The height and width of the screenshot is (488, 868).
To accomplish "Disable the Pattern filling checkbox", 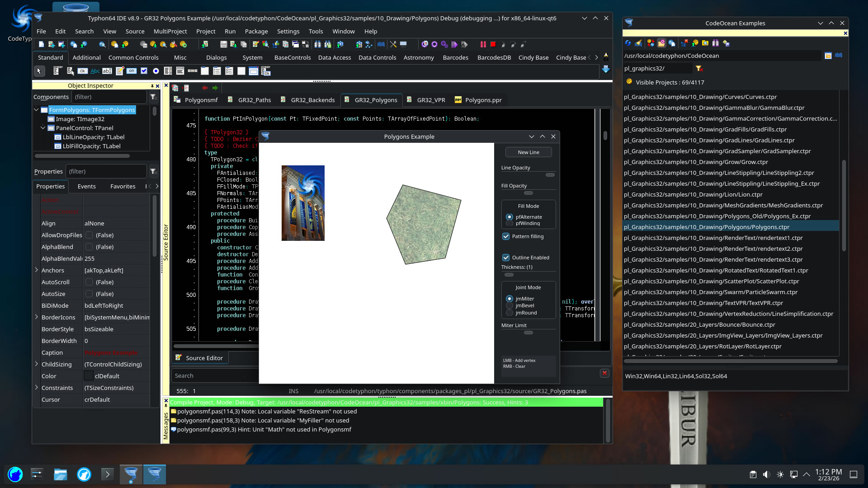I will pyautogui.click(x=506, y=236).
